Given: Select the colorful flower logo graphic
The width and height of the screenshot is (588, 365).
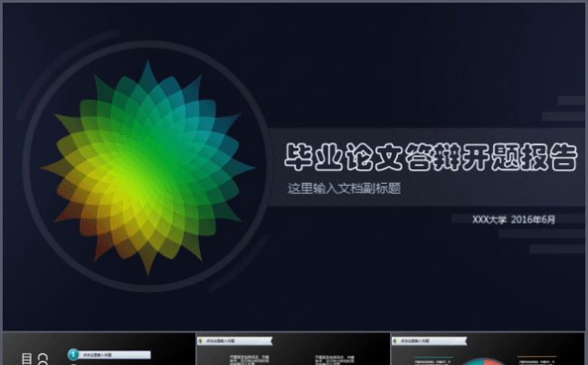Looking at the screenshot, I should pos(147,168).
